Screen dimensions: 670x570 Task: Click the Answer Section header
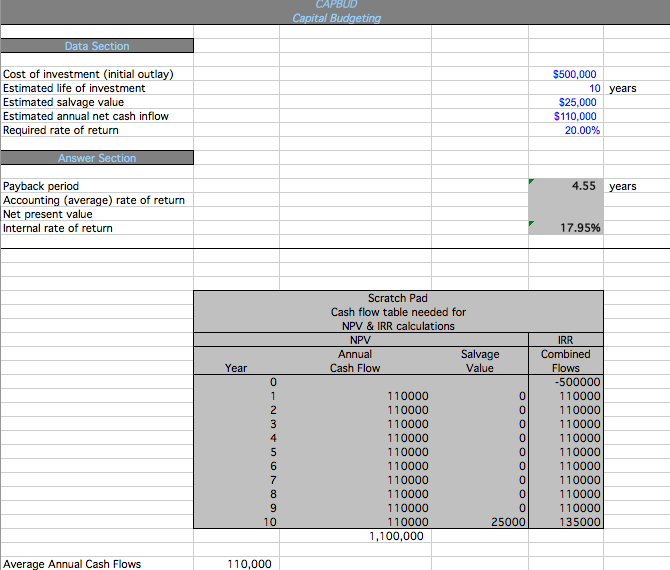97,158
